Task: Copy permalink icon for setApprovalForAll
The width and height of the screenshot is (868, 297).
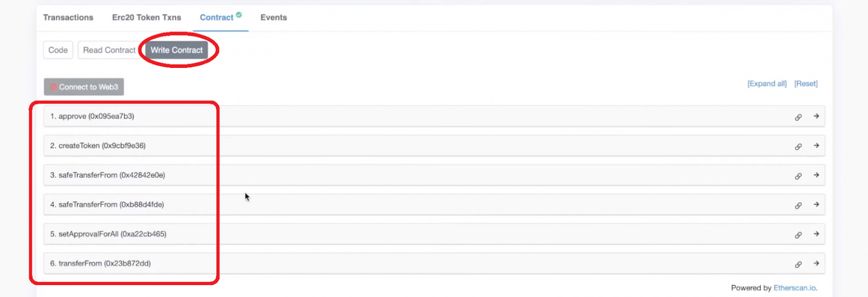Action: [x=798, y=235]
